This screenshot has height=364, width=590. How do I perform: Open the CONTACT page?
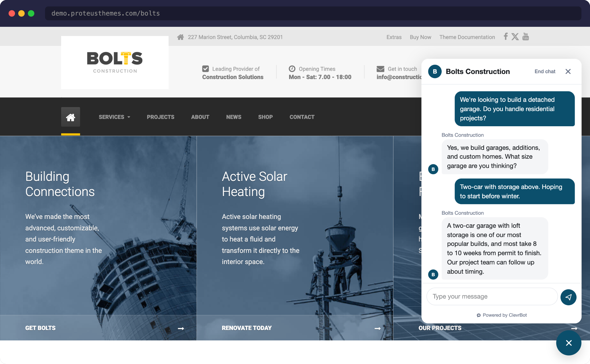[x=302, y=117]
